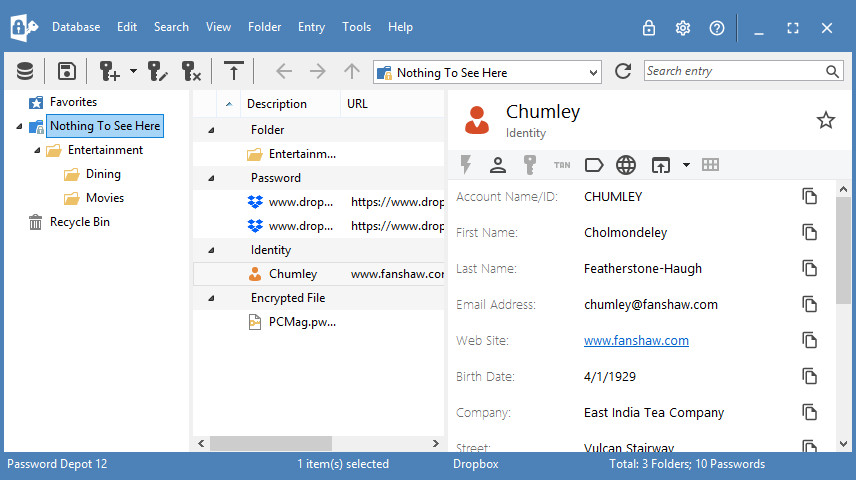
Task: Open the Help menu
Action: 400,27
